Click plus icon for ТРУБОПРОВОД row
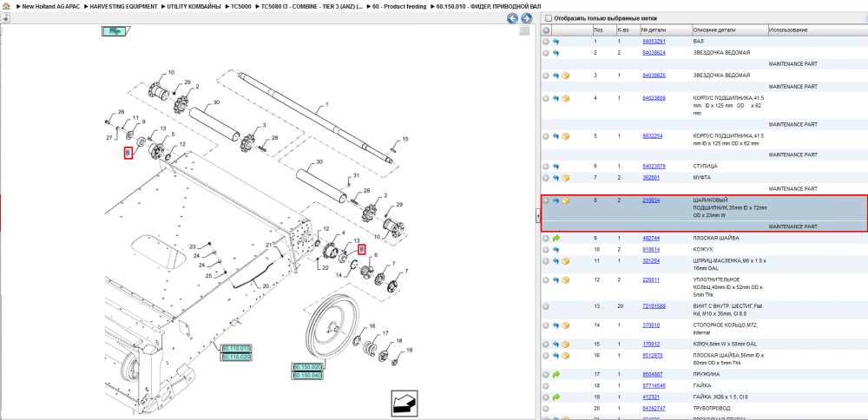Screen dimensions: 868x420 [x=546, y=408]
